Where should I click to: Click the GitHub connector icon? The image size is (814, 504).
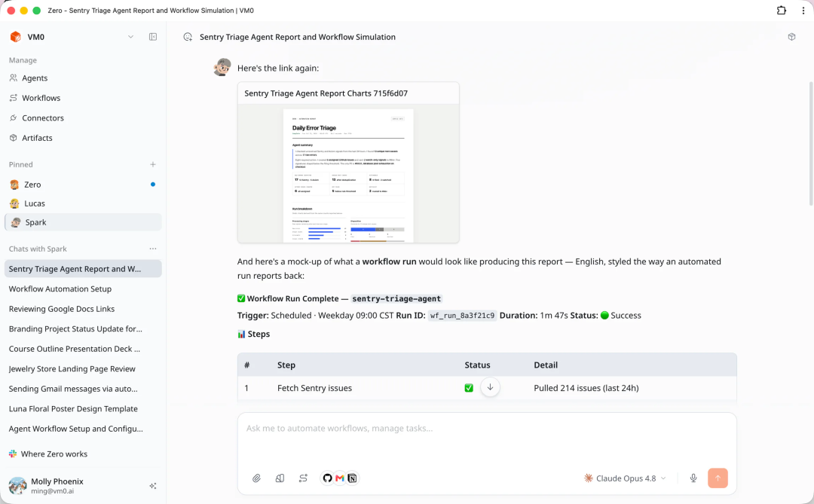[327, 478]
